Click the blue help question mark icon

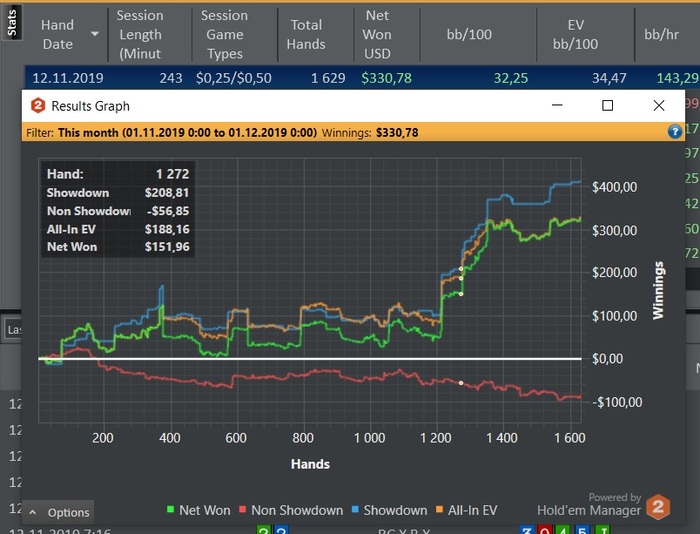pyautogui.click(x=674, y=131)
